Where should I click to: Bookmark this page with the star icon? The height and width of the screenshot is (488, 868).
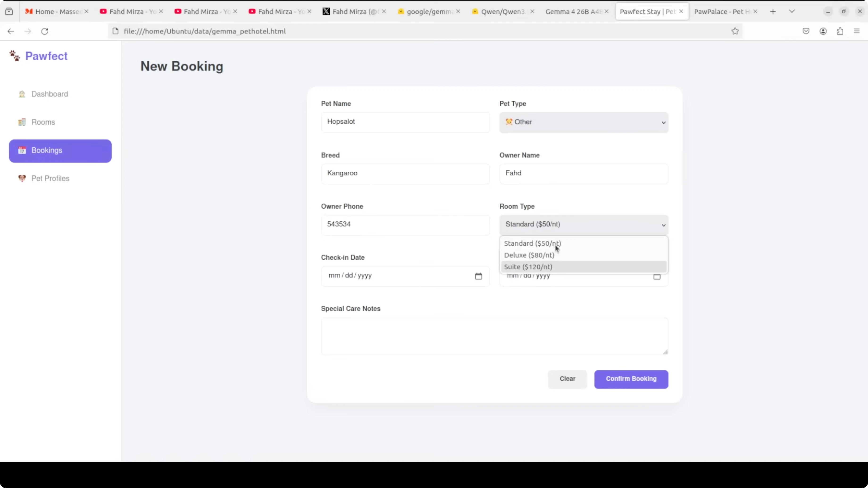coord(735,31)
